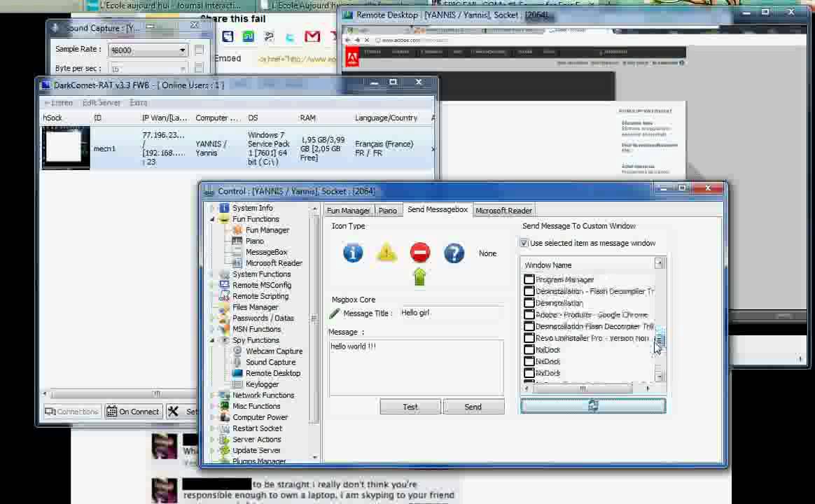Image resolution: width=815 pixels, height=504 pixels.
Task: Click the mech1 desktop thumbnail in DarkComet
Action: [66, 148]
